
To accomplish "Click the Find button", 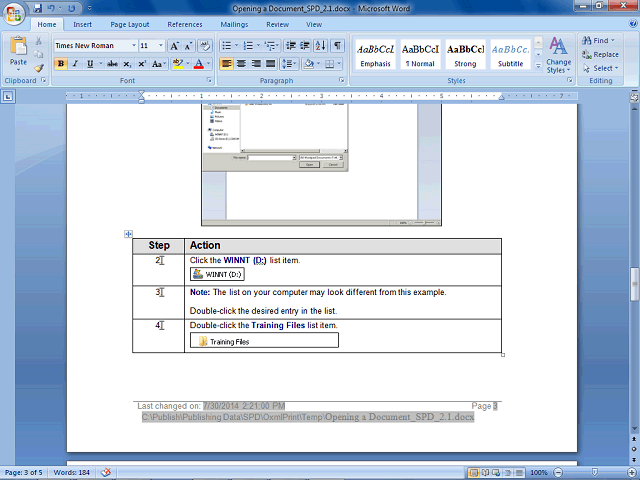I will pyautogui.click(x=598, y=40).
